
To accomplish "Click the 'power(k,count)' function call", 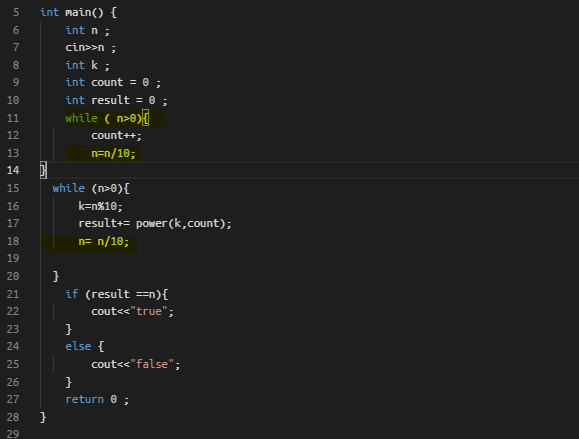I will point(181,223).
